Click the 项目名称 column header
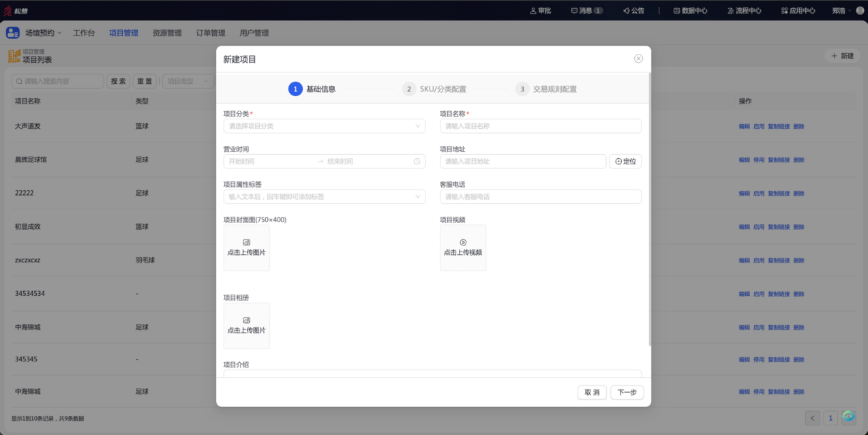868x435 pixels. pyautogui.click(x=28, y=101)
